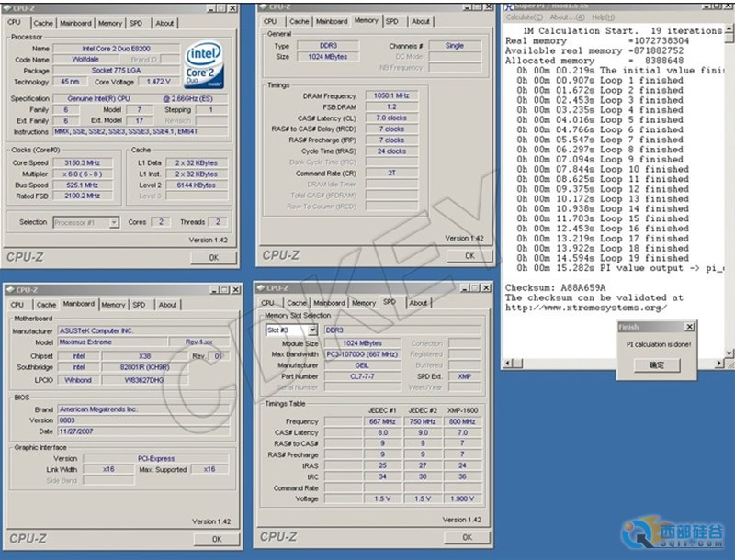Viewport: 735px width, 560px height.
Task: Click the Channels value 'Single'
Action: tap(455, 45)
